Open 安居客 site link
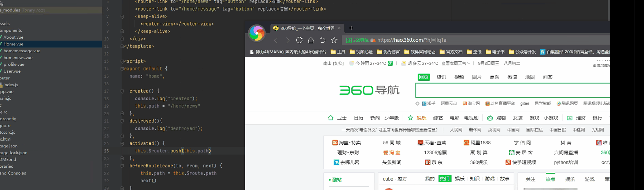This screenshot has width=644, height=190. pos(521,152)
